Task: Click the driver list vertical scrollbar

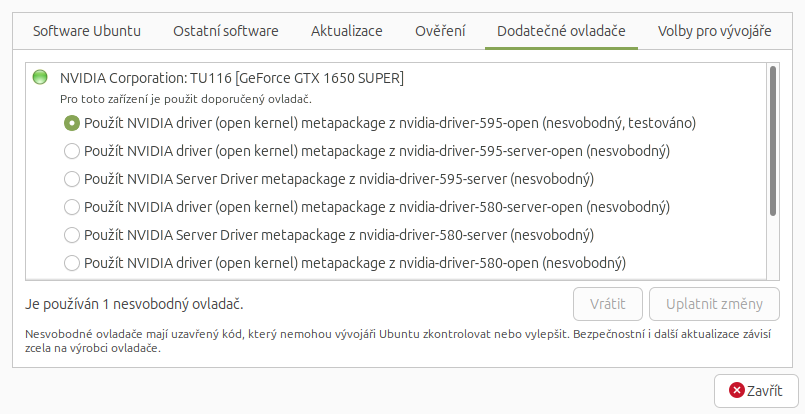Action: pos(772,140)
